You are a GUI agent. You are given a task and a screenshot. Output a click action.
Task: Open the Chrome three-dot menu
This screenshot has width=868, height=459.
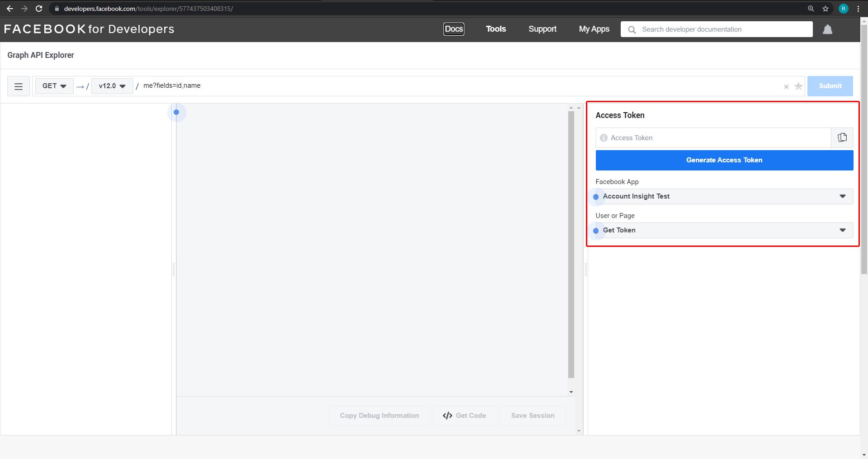tap(858, 9)
